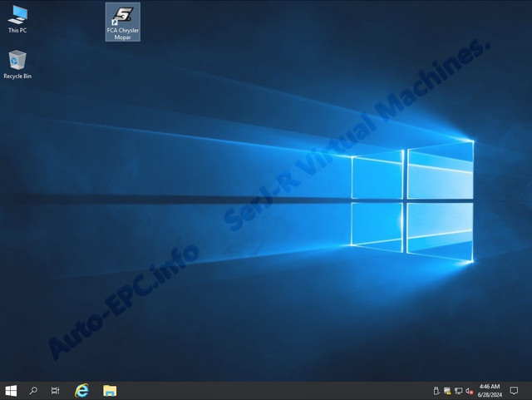Screen dimensions: 532x400
Task: Open the clock showing 4:46 AM
Action: pos(490,391)
